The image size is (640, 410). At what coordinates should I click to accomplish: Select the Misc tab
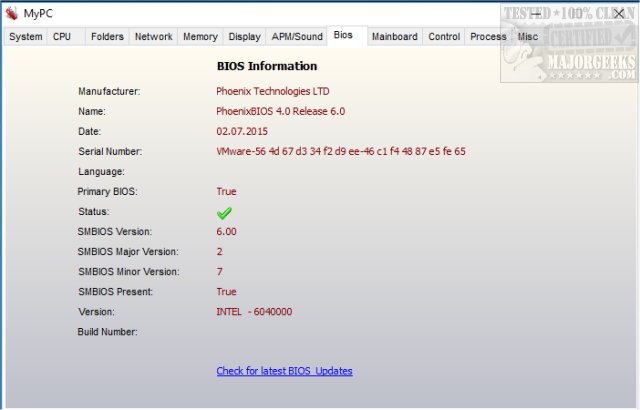pyautogui.click(x=527, y=37)
